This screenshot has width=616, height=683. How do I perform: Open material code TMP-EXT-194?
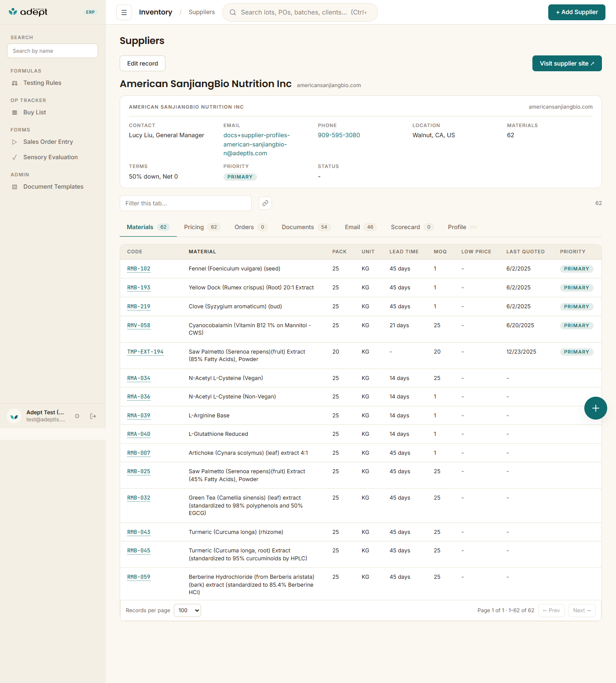(x=145, y=352)
